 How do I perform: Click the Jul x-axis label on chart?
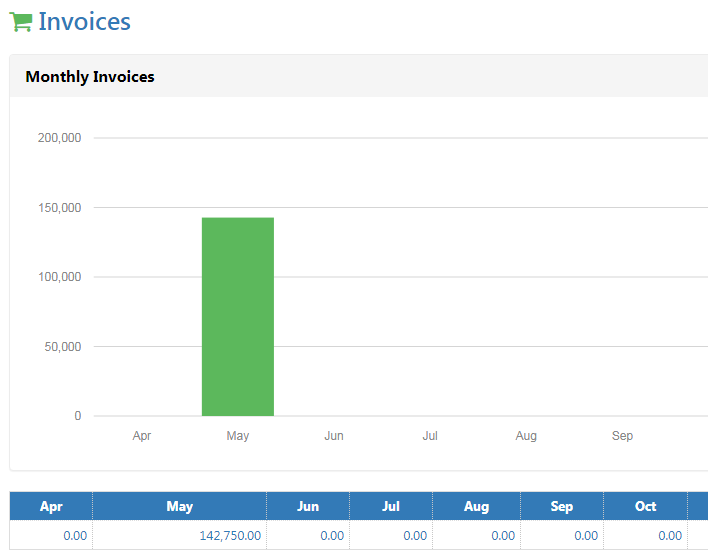pyautogui.click(x=430, y=436)
